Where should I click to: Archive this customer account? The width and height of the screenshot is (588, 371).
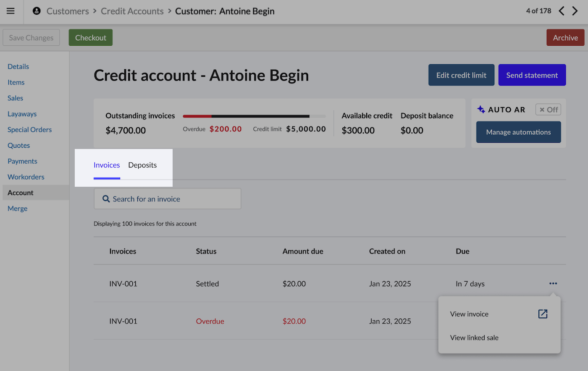tap(565, 37)
